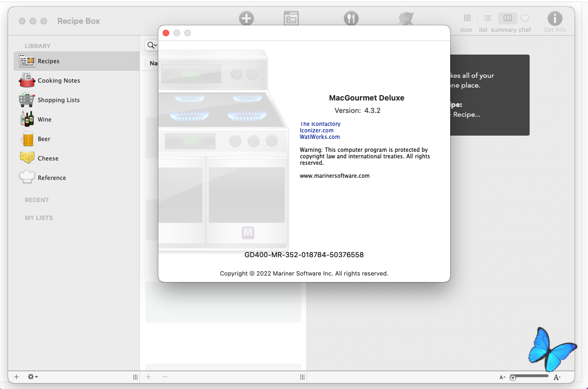Open the gear action menu in sidebar
This screenshot has height=389, width=588.
coord(32,377)
